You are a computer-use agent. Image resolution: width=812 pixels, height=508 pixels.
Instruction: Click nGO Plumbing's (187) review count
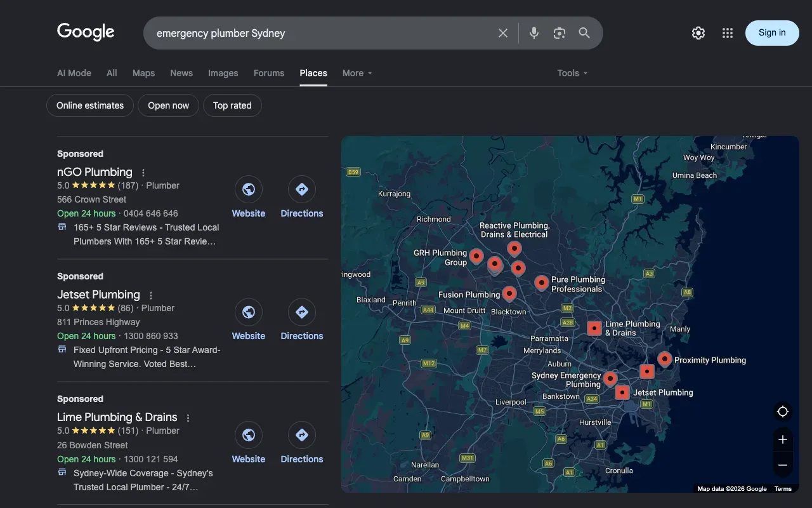(x=128, y=185)
